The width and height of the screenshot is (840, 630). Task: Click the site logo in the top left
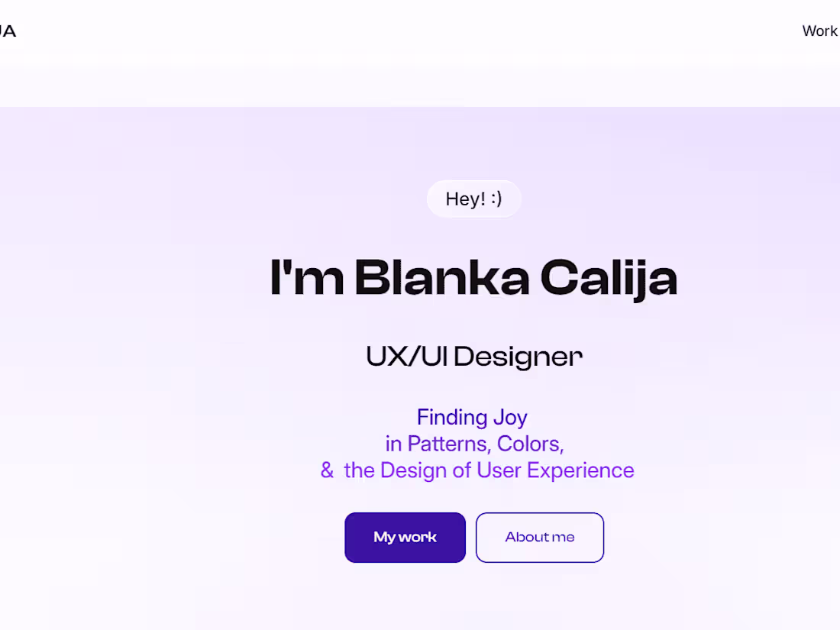pyautogui.click(x=8, y=31)
